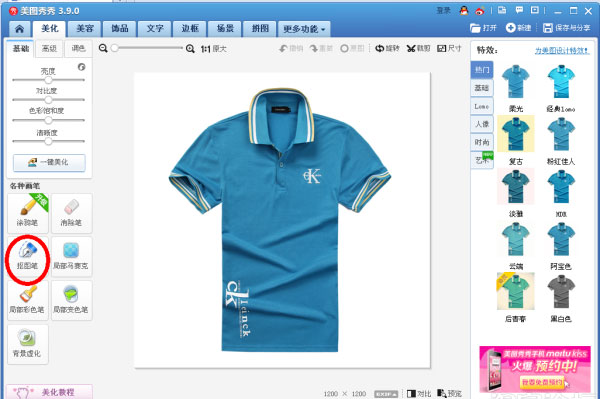Open the 背景虚化 background blur tool
600x399 pixels.
28,344
